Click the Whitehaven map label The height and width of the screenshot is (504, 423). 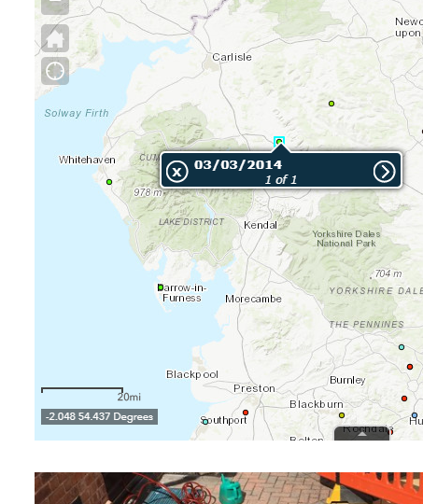[x=87, y=160]
